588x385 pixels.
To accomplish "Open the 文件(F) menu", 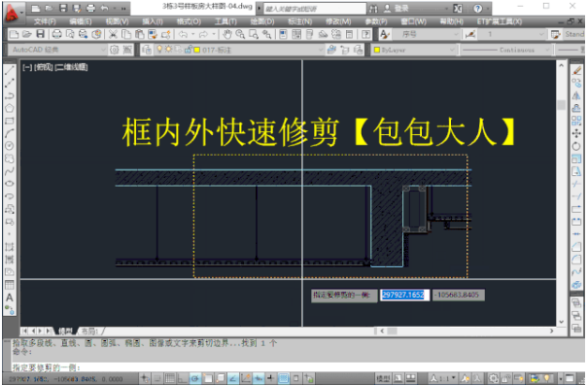I will tap(45, 21).
